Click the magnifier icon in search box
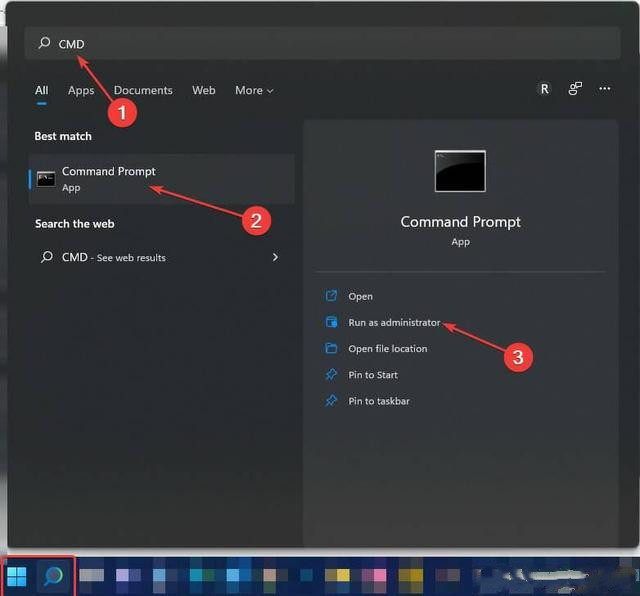 pos(44,43)
